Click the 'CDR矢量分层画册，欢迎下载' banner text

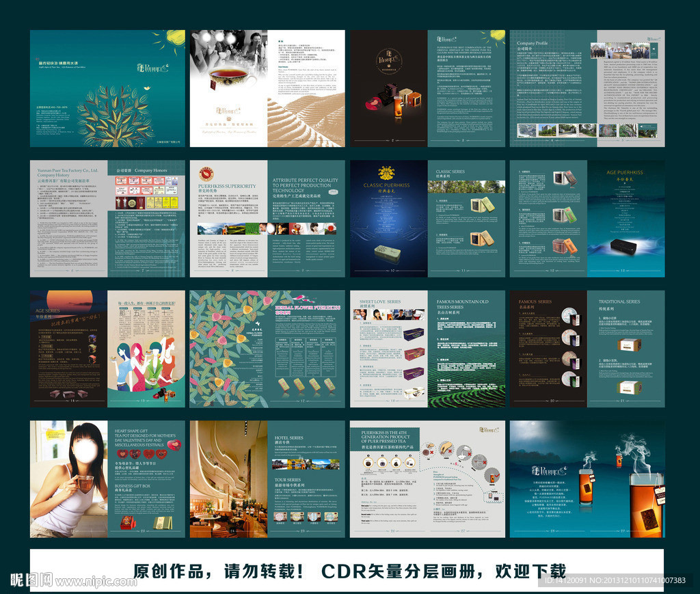(x=443, y=571)
